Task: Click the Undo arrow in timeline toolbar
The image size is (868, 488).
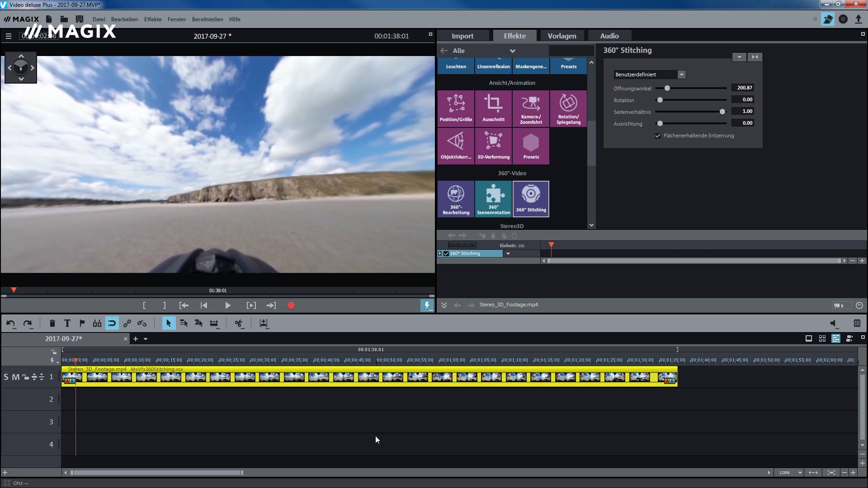Action: click(10, 324)
